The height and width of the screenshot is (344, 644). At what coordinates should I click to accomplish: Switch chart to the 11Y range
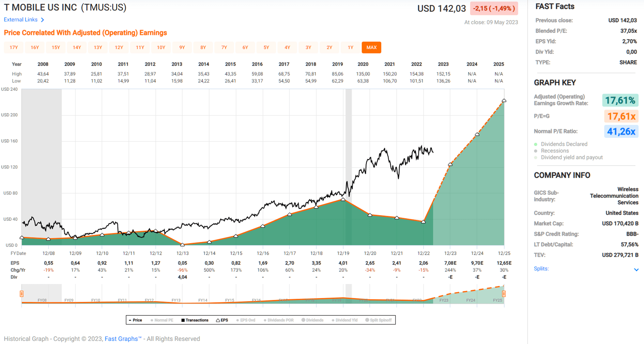coord(140,47)
